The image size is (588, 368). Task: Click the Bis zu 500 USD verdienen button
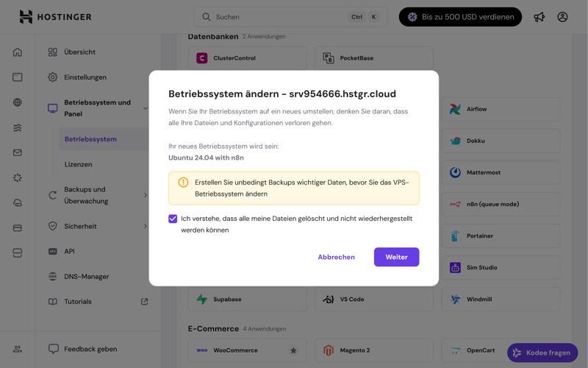[460, 17]
